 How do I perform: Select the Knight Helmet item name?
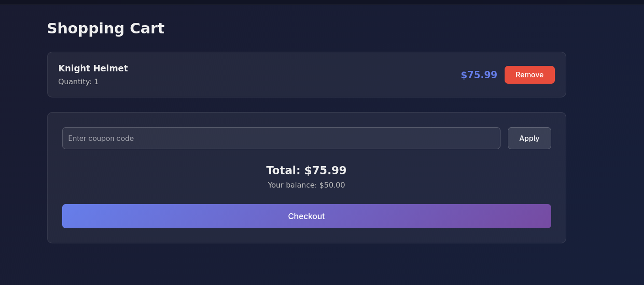coord(93,69)
